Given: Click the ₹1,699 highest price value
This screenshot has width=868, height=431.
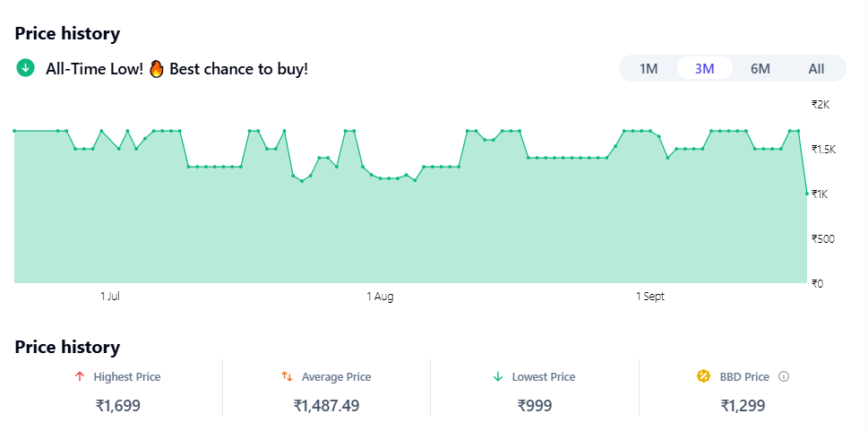Looking at the screenshot, I should tap(118, 406).
